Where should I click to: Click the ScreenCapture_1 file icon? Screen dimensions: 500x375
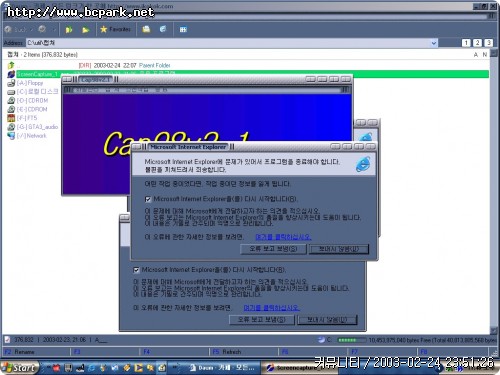pyautogui.click(x=11, y=74)
